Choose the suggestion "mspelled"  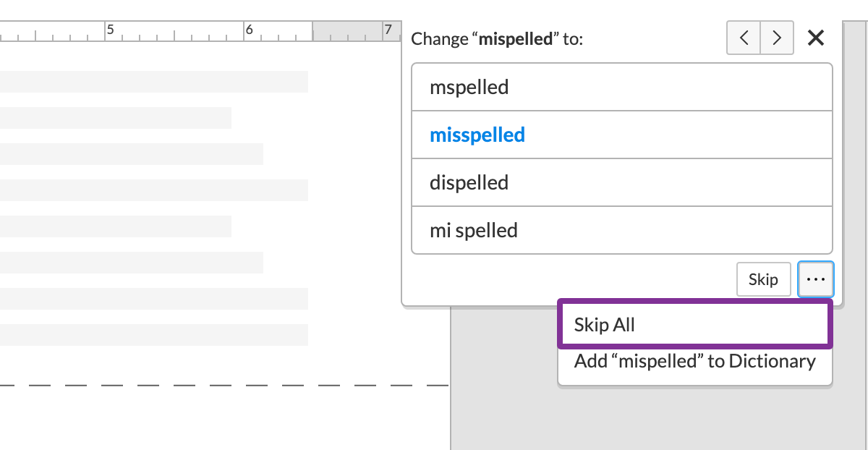click(x=622, y=87)
